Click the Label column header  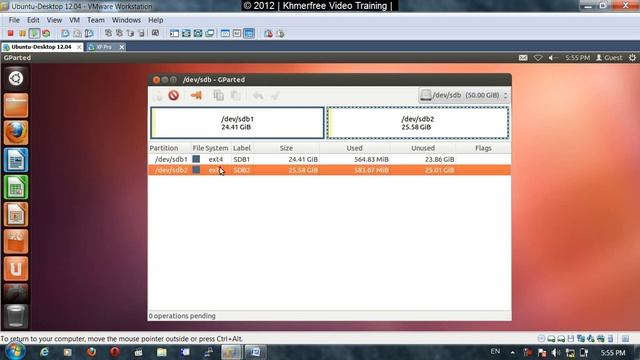click(242, 148)
